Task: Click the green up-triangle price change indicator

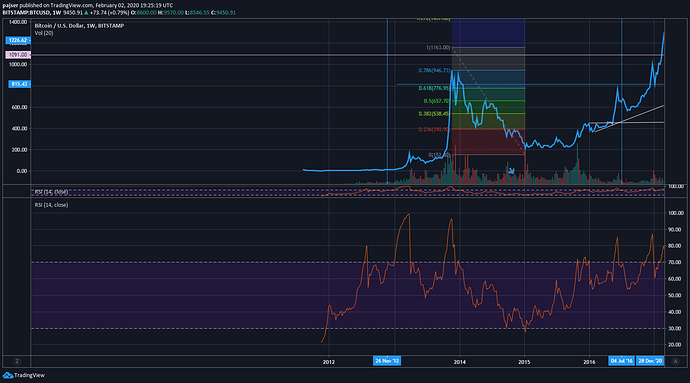Action: tap(86, 13)
